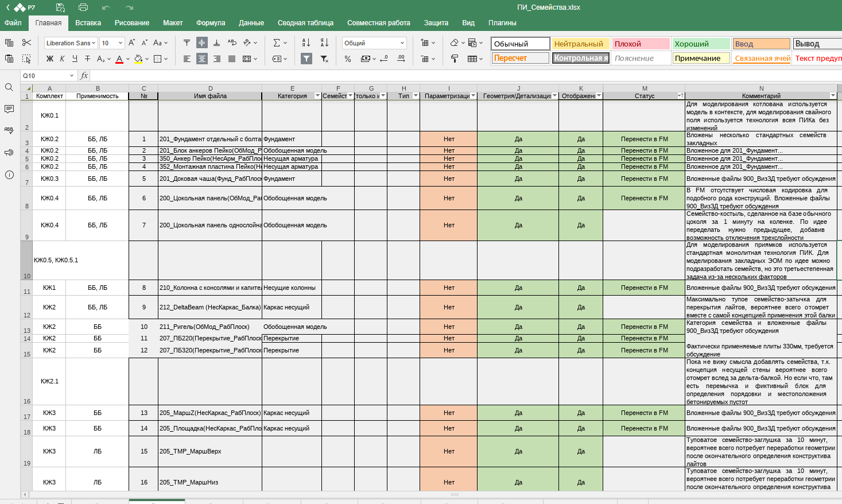Redo the last action
Viewport: 842px width, 504px height.
[x=129, y=7]
